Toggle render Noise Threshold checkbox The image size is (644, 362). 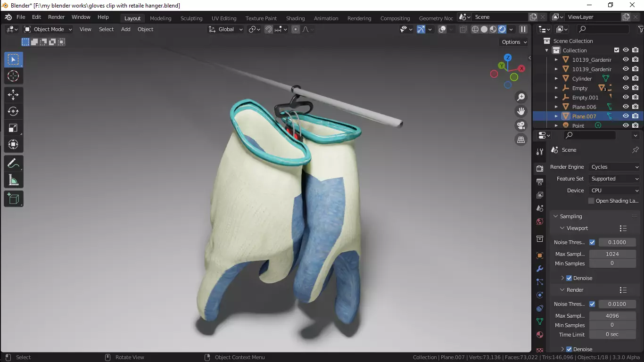tap(592, 304)
